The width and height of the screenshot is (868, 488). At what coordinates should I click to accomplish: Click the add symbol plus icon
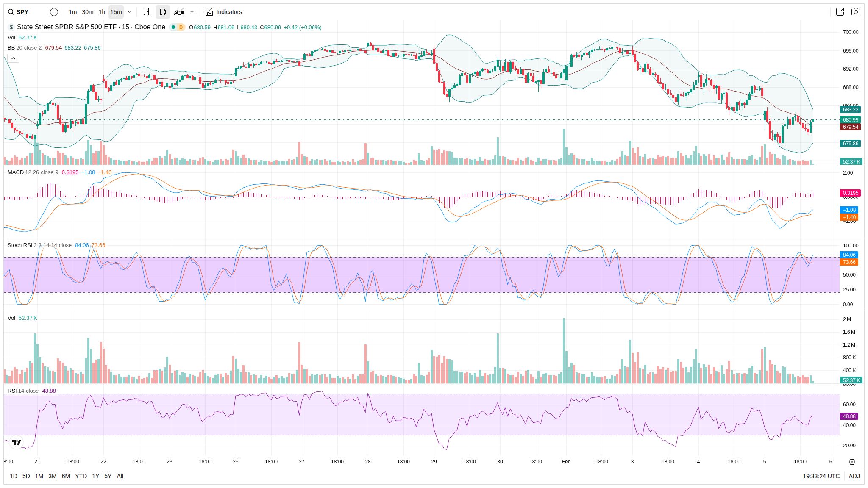pos(54,12)
